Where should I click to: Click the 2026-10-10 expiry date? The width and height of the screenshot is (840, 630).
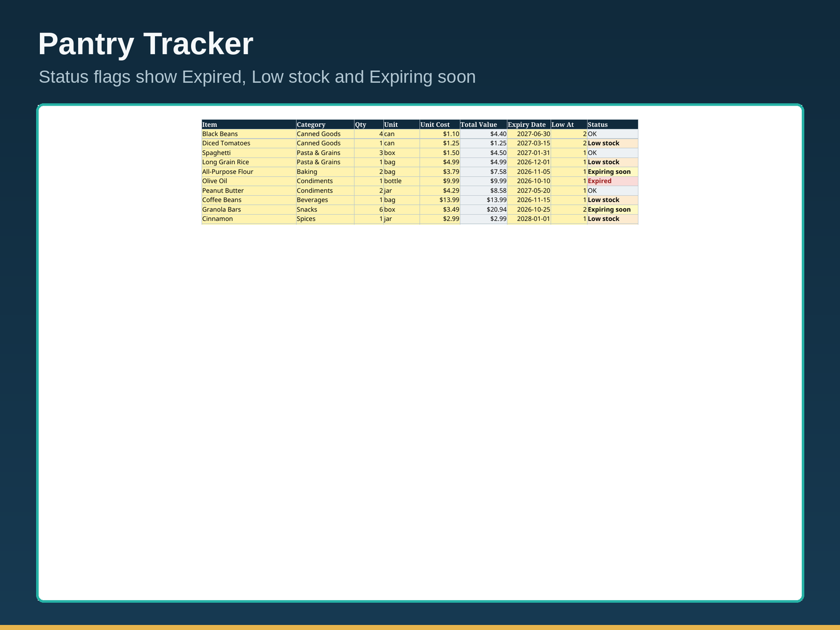(x=529, y=181)
